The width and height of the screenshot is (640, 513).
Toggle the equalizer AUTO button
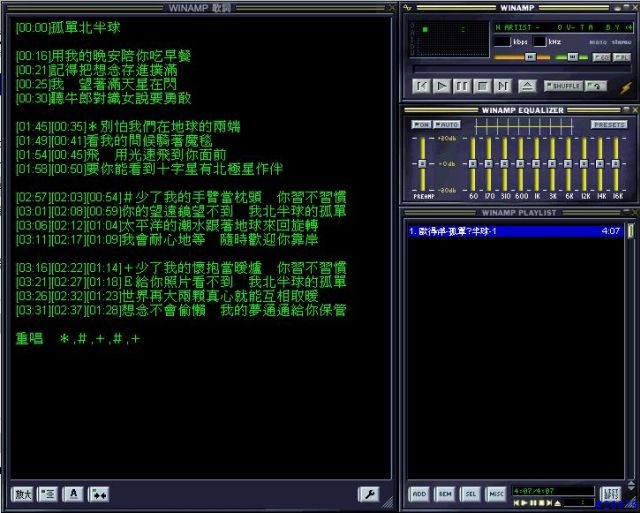[x=447, y=124]
